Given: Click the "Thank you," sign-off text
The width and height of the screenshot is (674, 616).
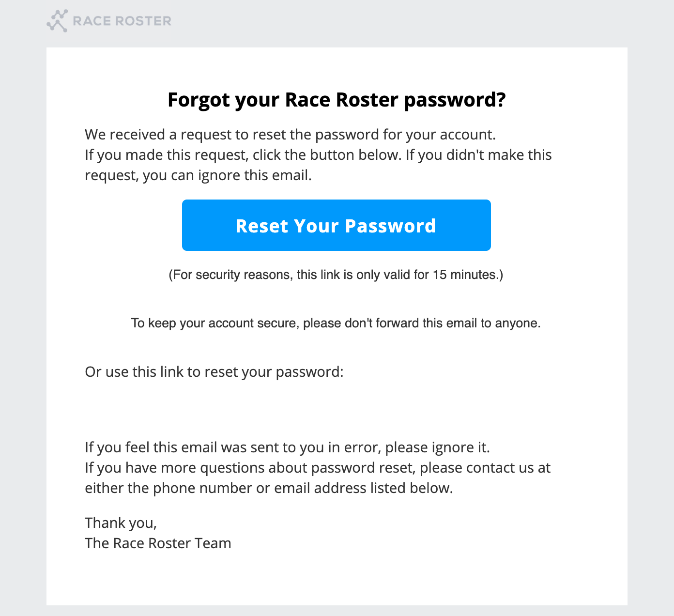Looking at the screenshot, I should pyautogui.click(x=121, y=523).
